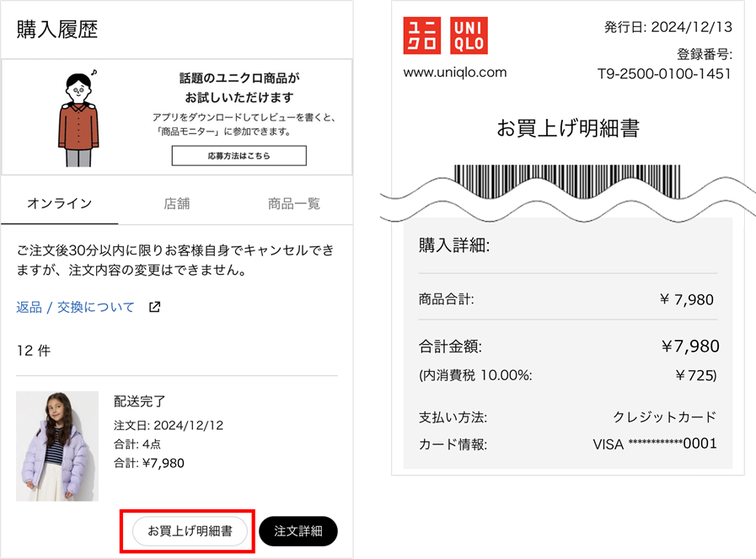The height and width of the screenshot is (559, 756).
Task: Open the 店舗 tab
Action: point(177,202)
